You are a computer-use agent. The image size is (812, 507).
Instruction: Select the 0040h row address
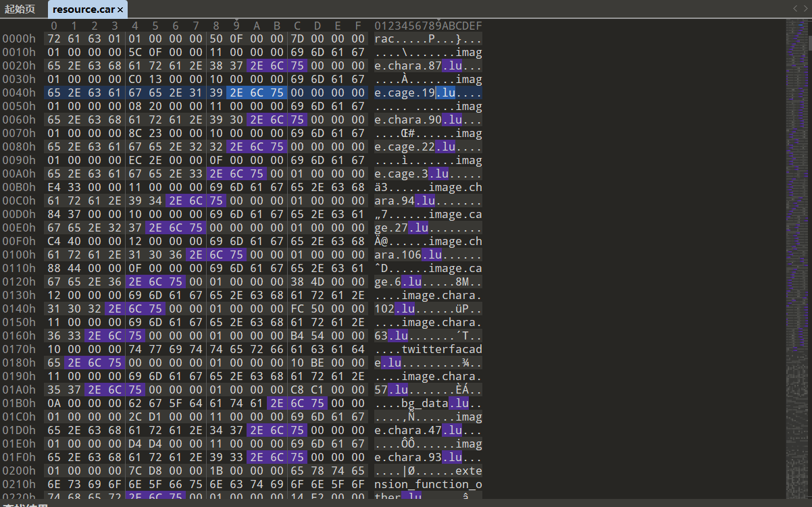point(19,93)
